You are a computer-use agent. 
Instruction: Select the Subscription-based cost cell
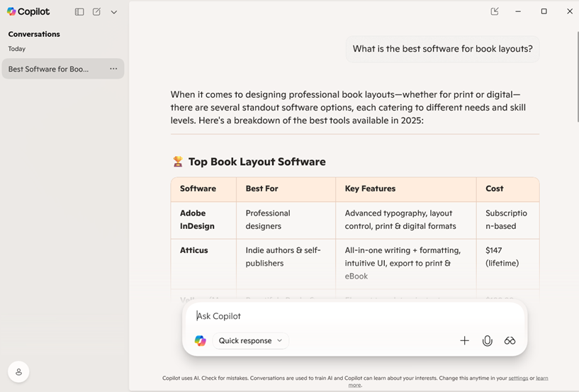tap(508, 220)
